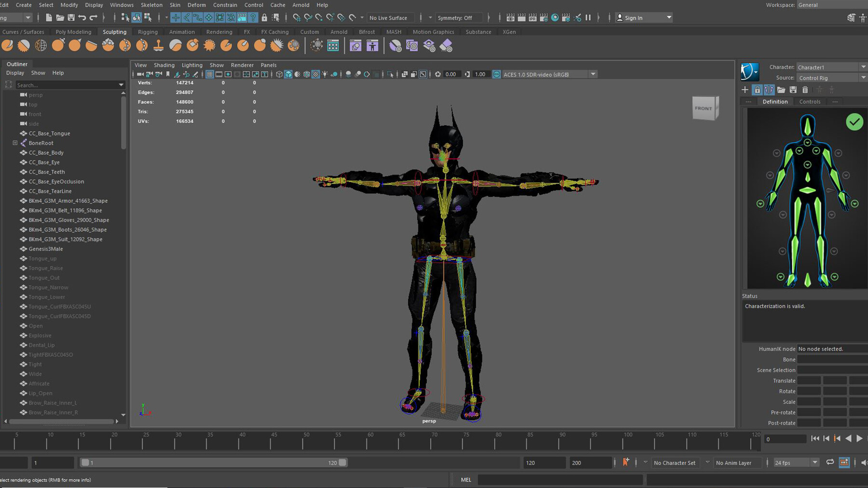The height and width of the screenshot is (488, 868).
Task: Toggle use all lights bulb icon
Action: (x=325, y=74)
